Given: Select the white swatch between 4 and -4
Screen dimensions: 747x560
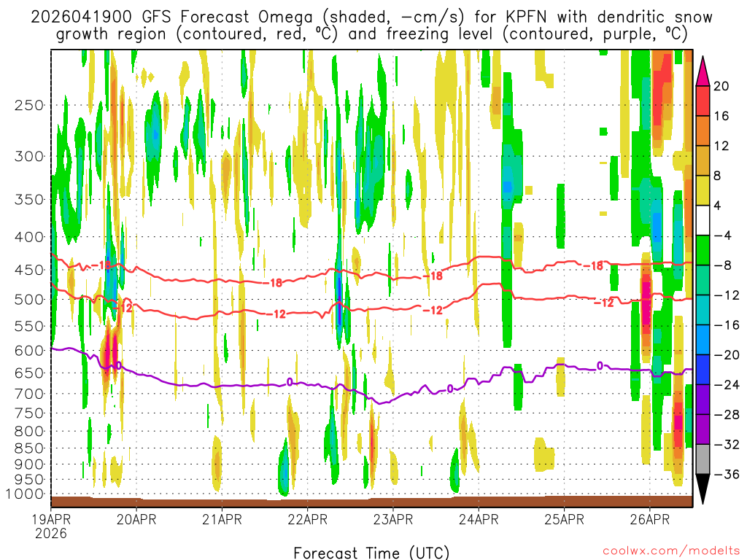Looking at the screenshot, I should pyautogui.click(x=704, y=220).
